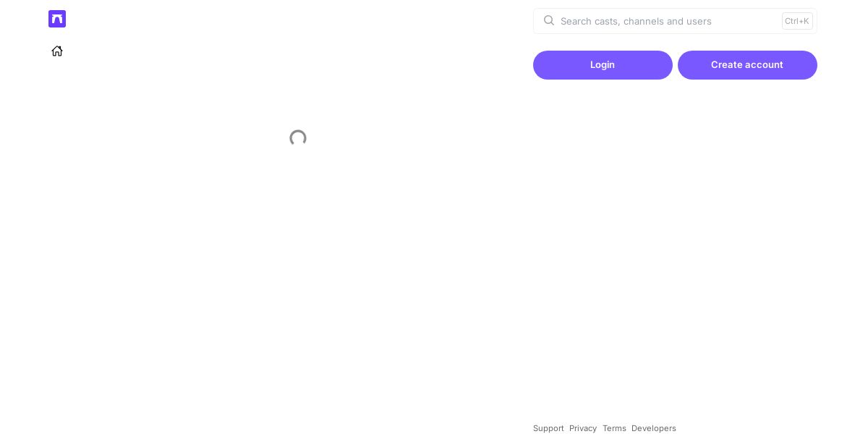Open the Privacy link
Viewport: 868px width, 434px height.
[583, 428]
